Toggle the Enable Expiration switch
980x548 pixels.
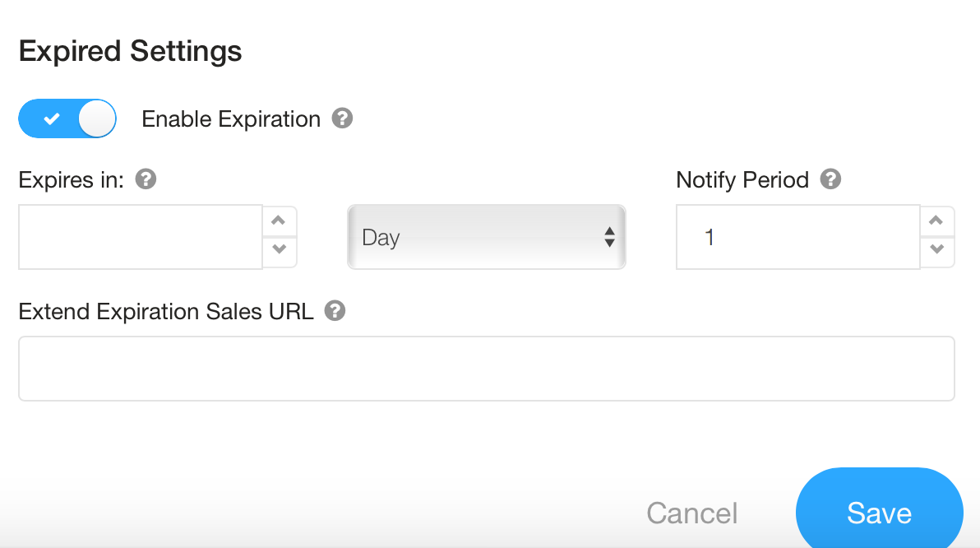point(67,119)
